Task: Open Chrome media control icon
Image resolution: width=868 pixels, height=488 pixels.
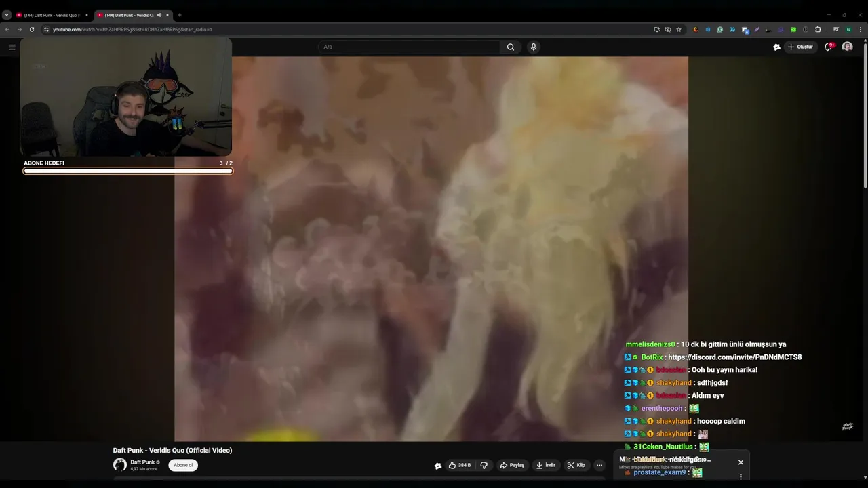Action: pyautogui.click(x=836, y=29)
